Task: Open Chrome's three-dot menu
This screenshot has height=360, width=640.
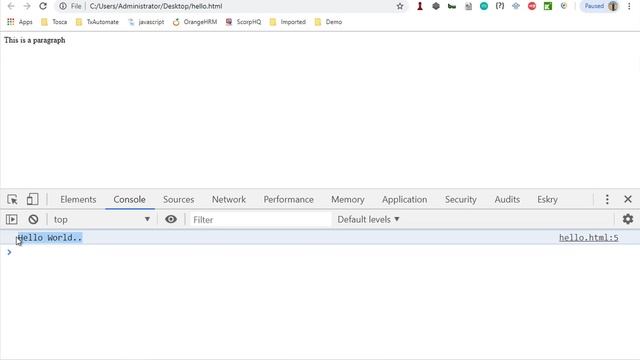Action: tap(629, 6)
